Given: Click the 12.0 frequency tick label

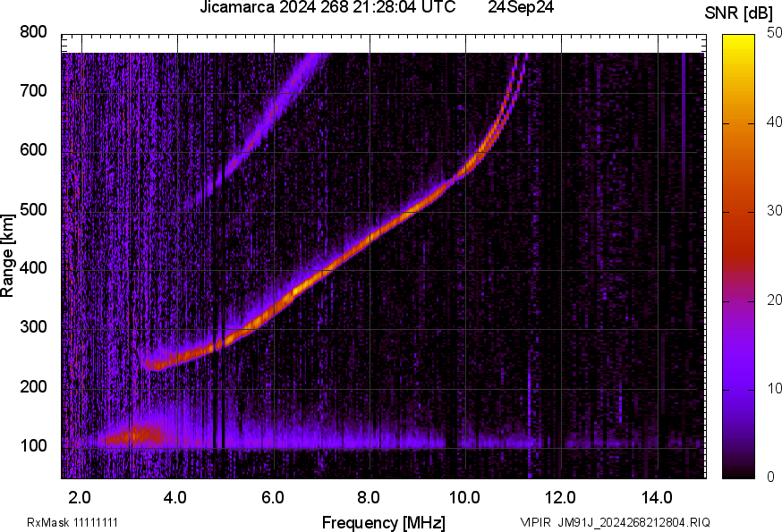Looking at the screenshot, I should (x=561, y=498).
